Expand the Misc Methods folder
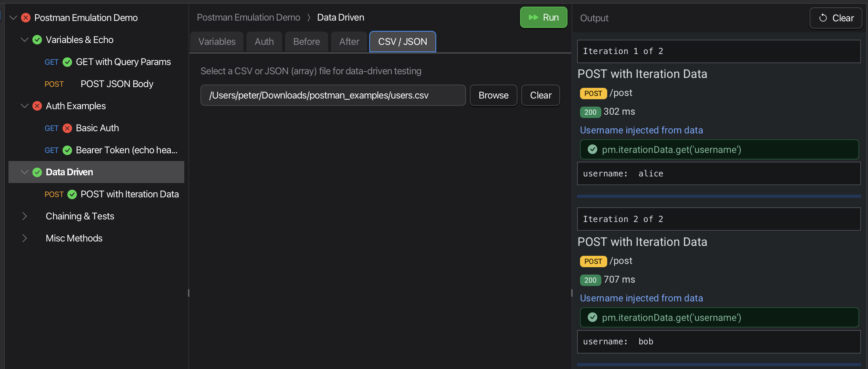 (x=24, y=238)
